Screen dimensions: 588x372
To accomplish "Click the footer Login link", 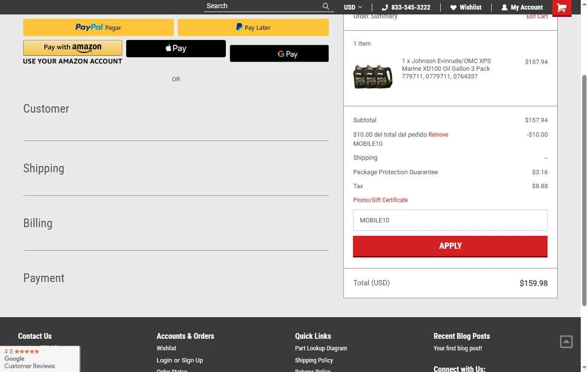I will 164,360.
